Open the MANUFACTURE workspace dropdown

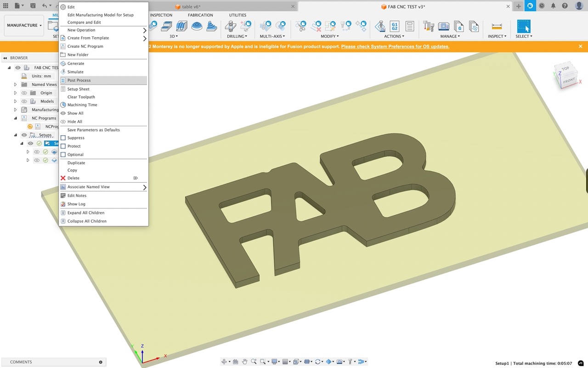(x=24, y=25)
